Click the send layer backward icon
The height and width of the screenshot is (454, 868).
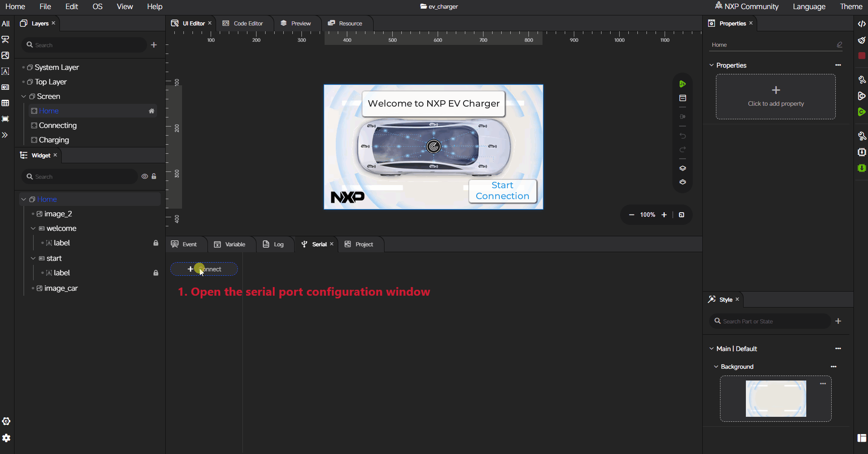[682, 182]
